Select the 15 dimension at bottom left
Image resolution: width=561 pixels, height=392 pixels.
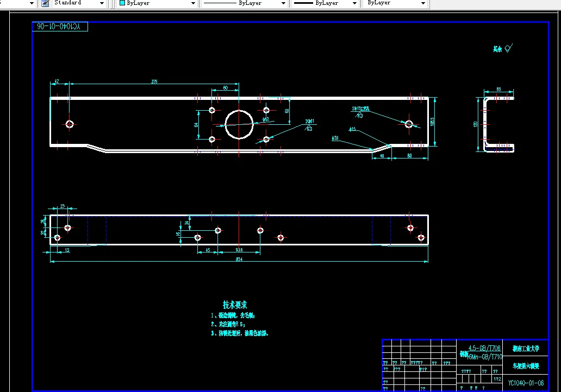[x=67, y=250]
